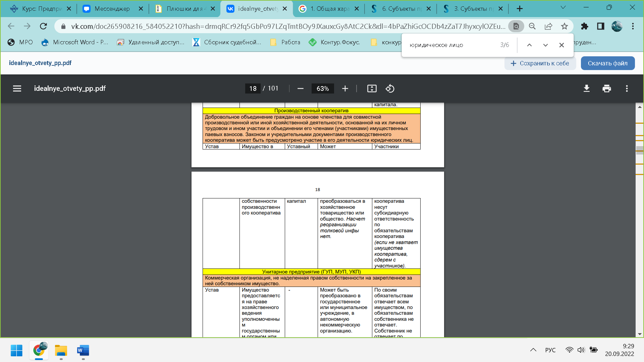644x362 pixels.
Task: Open Chrome three-dot menu
Action: pyautogui.click(x=633, y=26)
